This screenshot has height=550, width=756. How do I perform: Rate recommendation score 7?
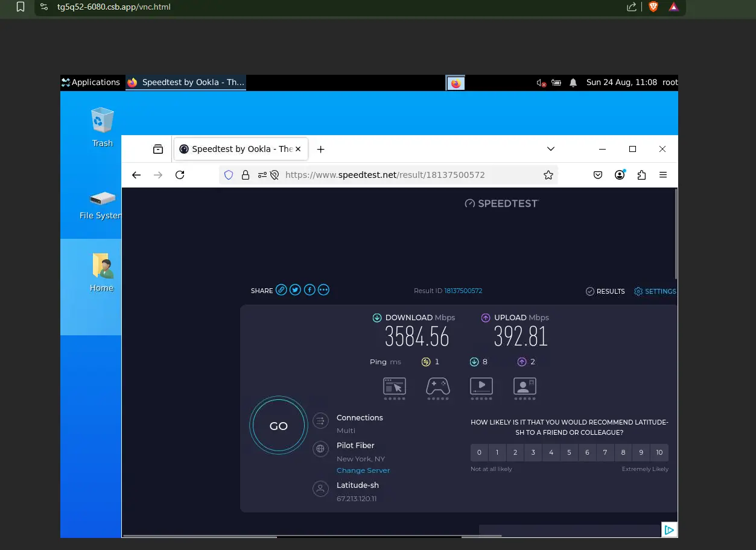coord(605,452)
